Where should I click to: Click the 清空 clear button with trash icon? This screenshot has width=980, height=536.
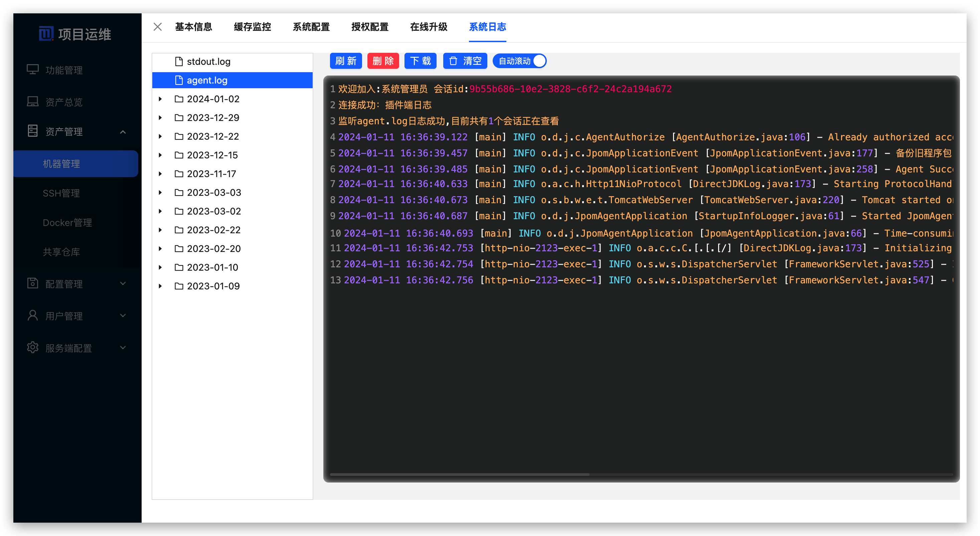(x=465, y=61)
